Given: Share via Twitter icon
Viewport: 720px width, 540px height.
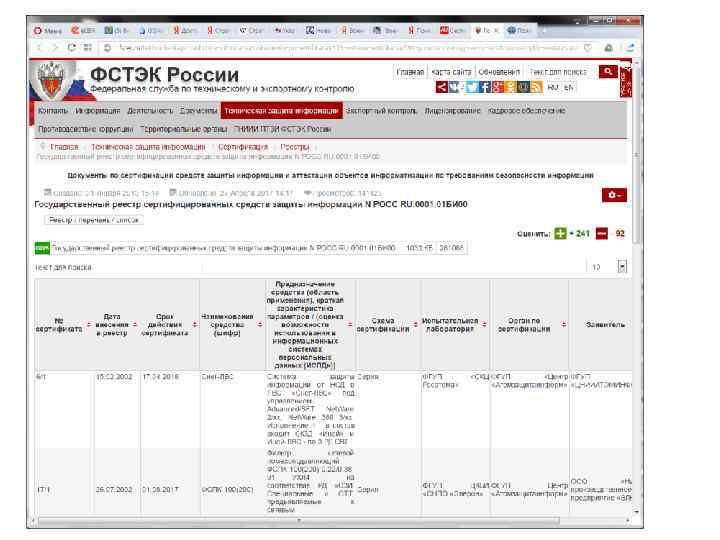Looking at the screenshot, I should 472,87.
